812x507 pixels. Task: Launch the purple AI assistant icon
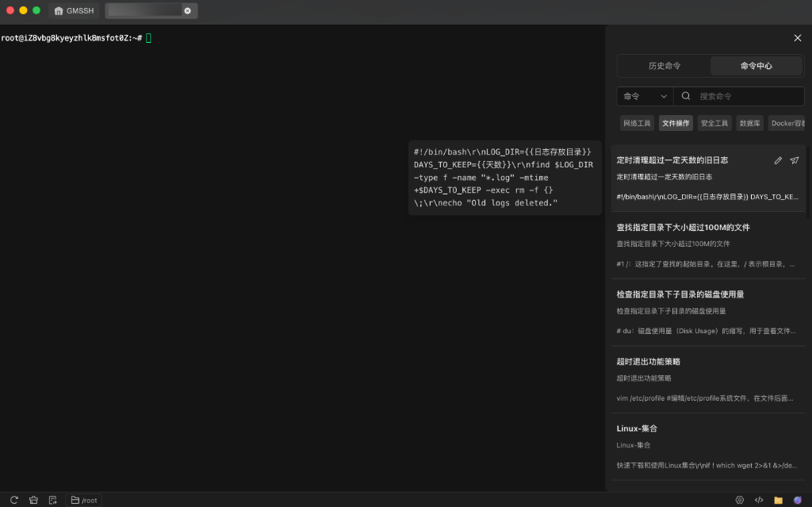(798, 500)
